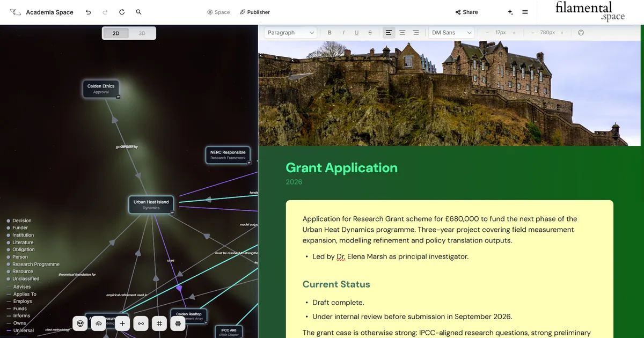The height and width of the screenshot is (338, 644).
Task: Open search with the magnifier icon
Action: (x=138, y=12)
